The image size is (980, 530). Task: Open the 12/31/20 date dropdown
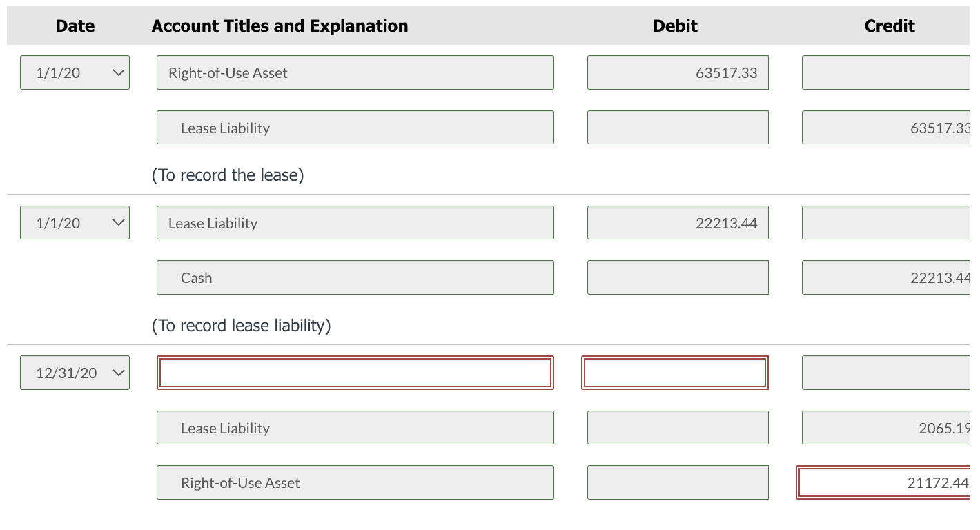[x=75, y=373]
